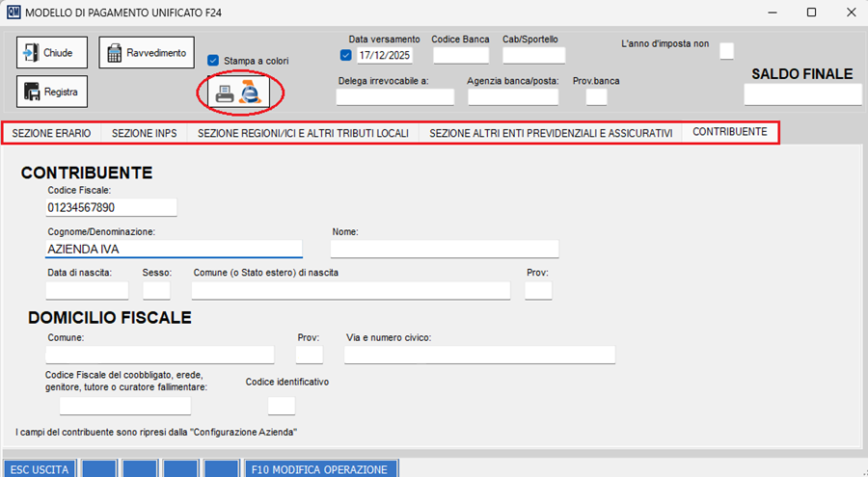
Task: Select the Codice Banca input box
Action: click(461, 55)
